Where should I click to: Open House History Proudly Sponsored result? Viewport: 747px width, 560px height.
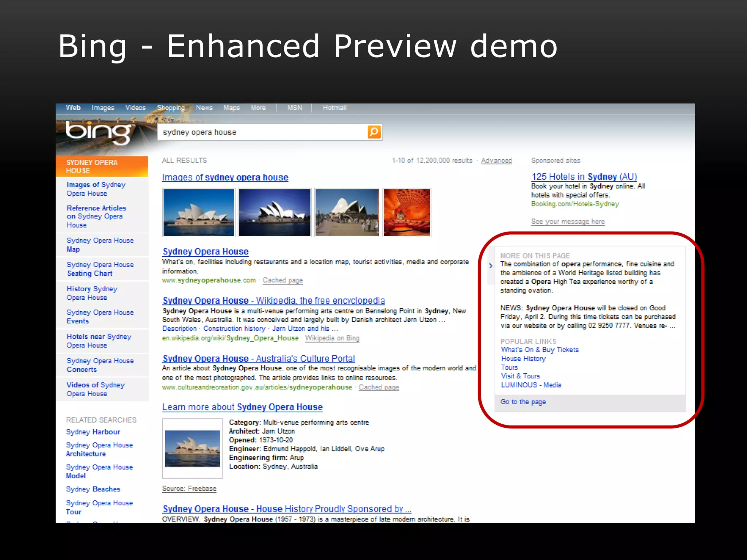click(x=287, y=509)
